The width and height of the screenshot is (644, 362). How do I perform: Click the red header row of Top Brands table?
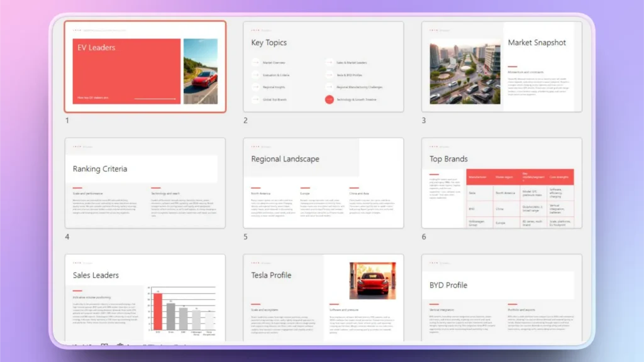520,177
